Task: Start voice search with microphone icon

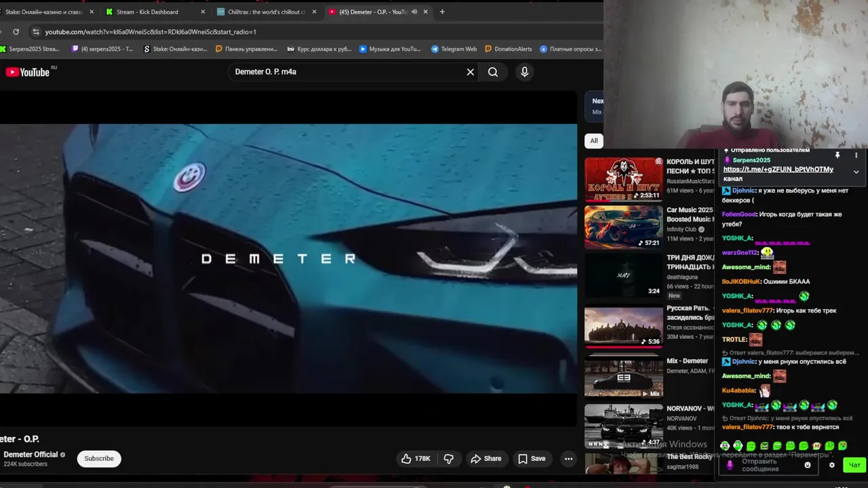Action: 524,72
